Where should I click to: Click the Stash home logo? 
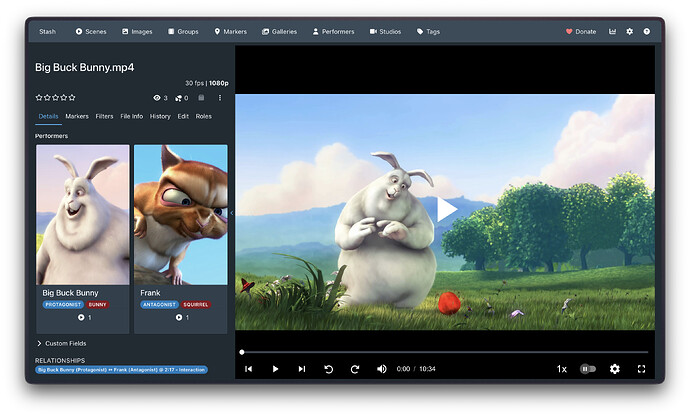pos(48,32)
